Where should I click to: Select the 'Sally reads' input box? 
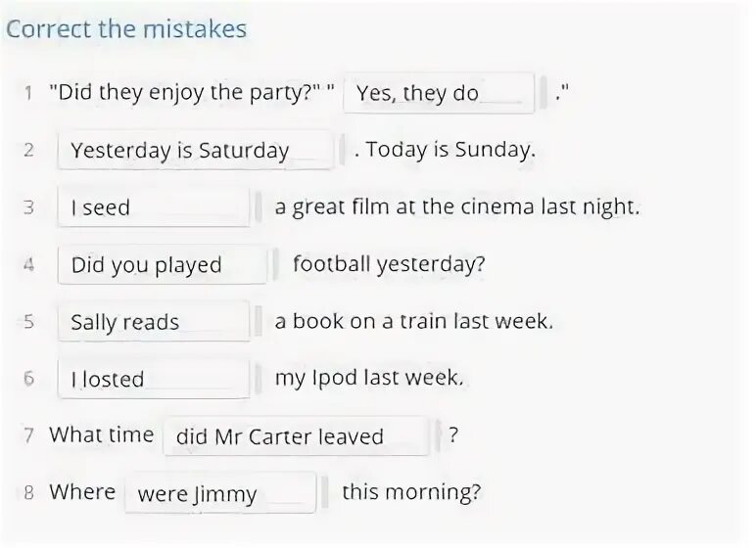(154, 322)
